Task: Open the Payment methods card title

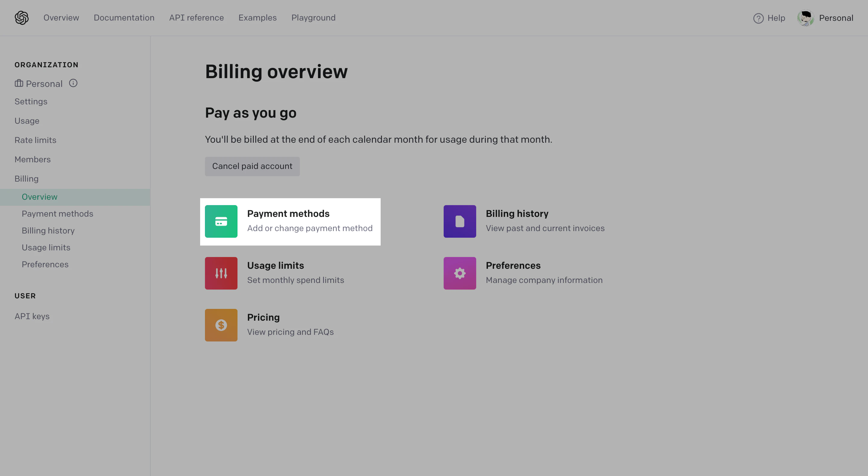Action: coord(288,214)
